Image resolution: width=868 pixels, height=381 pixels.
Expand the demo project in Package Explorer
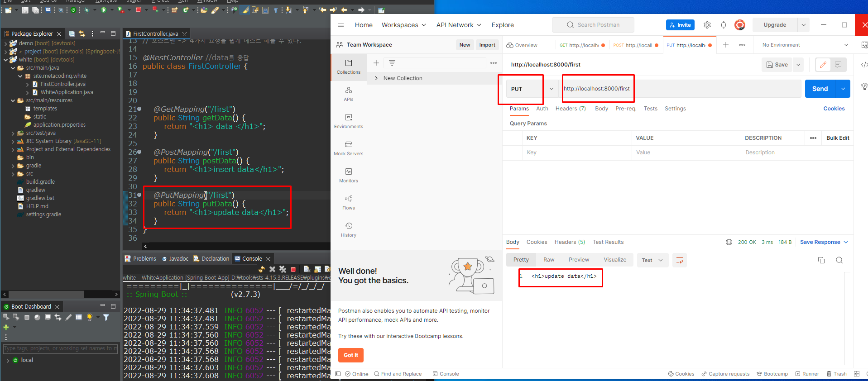tap(6, 43)
